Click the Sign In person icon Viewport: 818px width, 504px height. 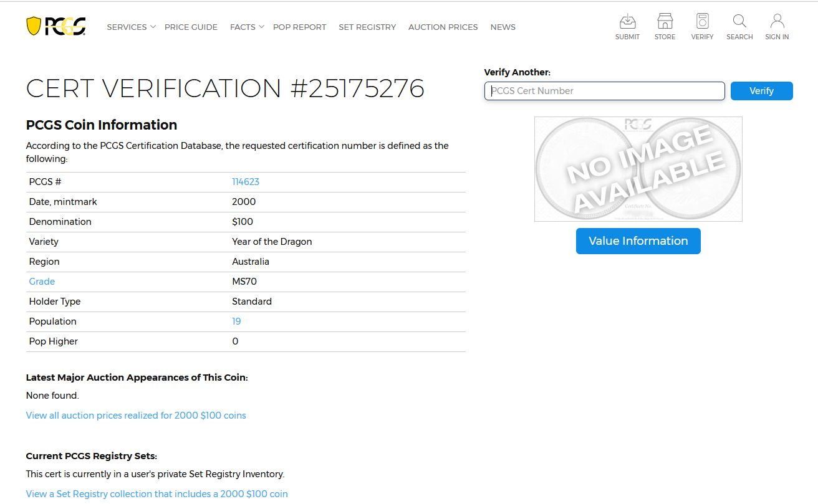coord(777,22)
